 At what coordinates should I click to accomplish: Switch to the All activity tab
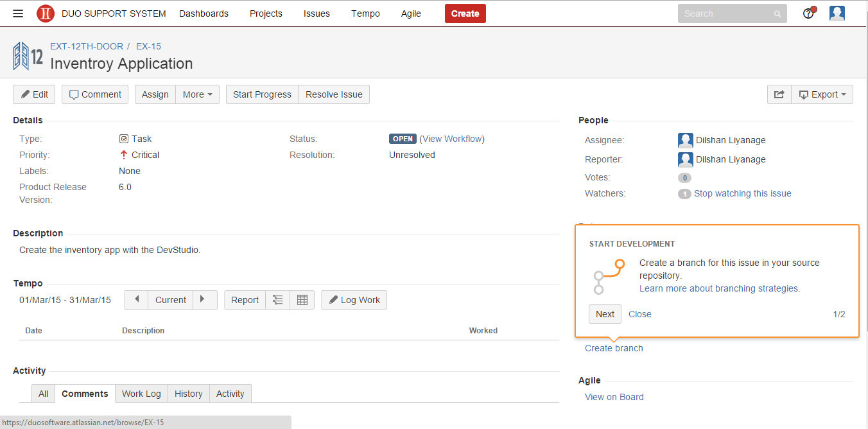coord(43,394)
